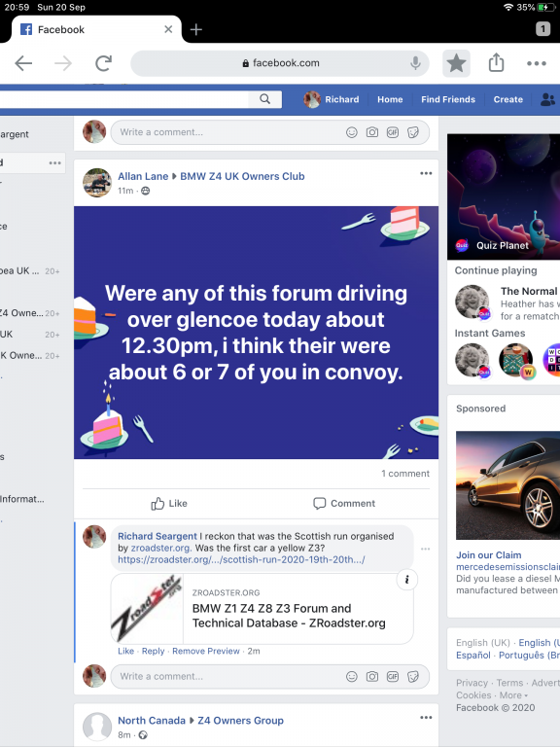Open Richard profile in header

332,99
